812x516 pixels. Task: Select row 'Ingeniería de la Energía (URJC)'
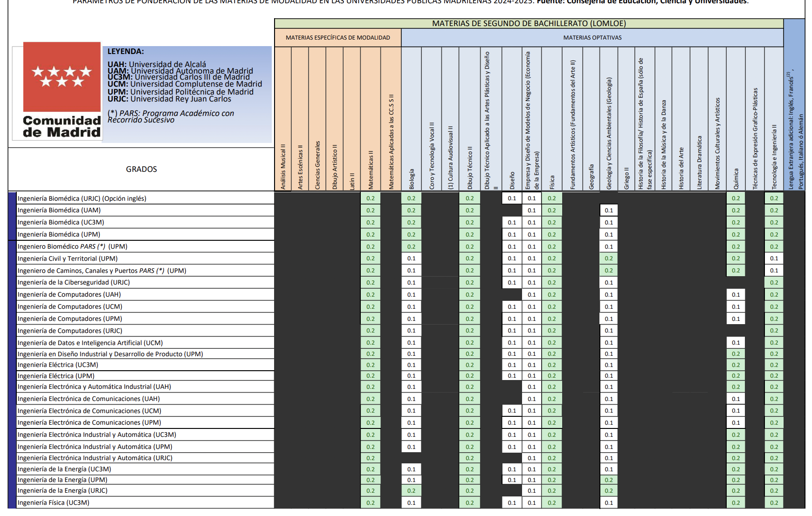pyautogui.click(x=145, y=490)
